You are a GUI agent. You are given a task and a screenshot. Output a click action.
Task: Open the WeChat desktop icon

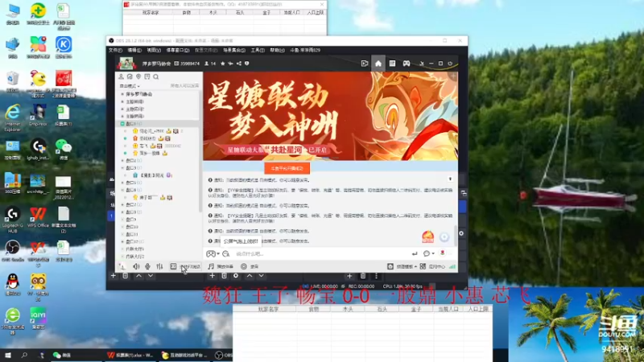point(64,149)
